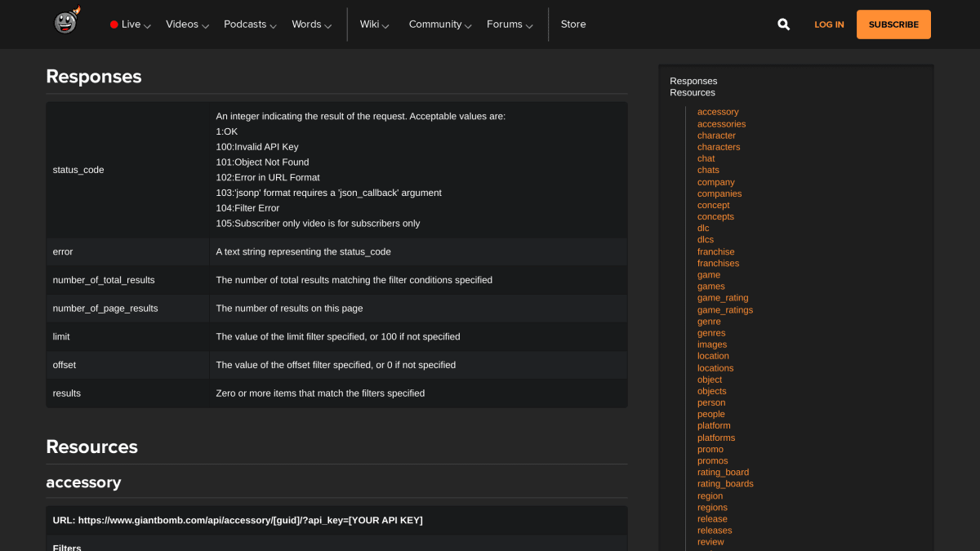Open the promos sidebar link
The width and height of the screenshot is (980, 551).
[x=713, y=460]
